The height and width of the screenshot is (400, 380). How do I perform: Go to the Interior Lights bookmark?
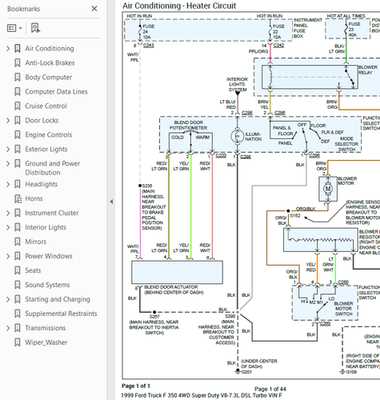point(46,227)
